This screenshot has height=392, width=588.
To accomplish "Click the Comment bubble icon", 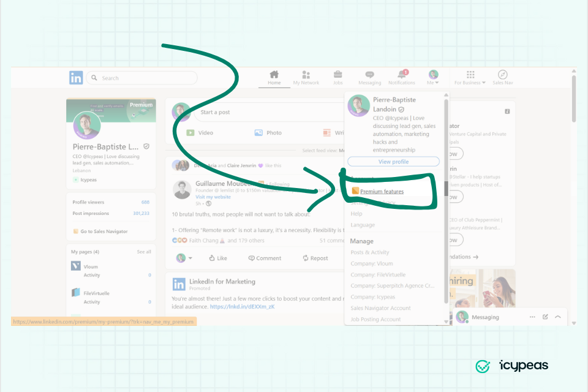I will tap(251, 258).
